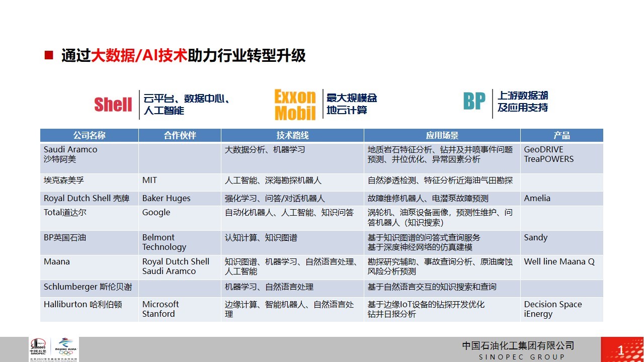This screenshot has height=362, width=644.
Task: Click the Saudi Aramco 沙特阿美 cell
Action: tap(89, 158)
